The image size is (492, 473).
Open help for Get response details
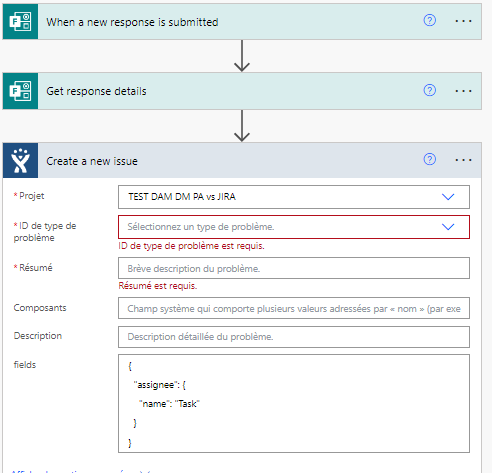429,90
